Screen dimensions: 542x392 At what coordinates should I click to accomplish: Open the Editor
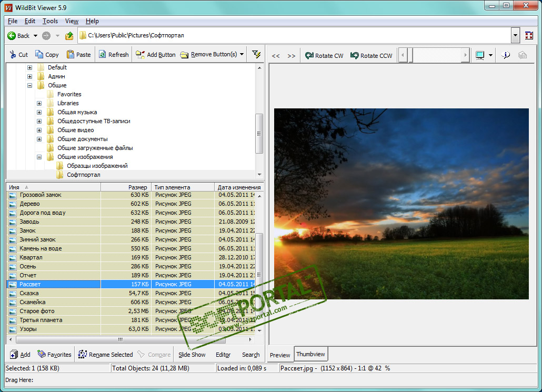point(223,355)
